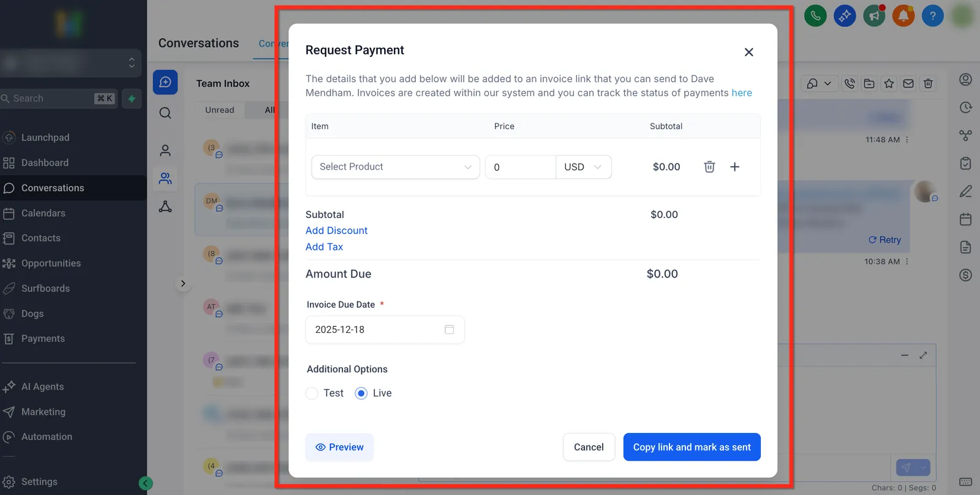Expand the collapsed panel chevron arrow
Viewport: 980px width, 495px height.
click(183, 284)
